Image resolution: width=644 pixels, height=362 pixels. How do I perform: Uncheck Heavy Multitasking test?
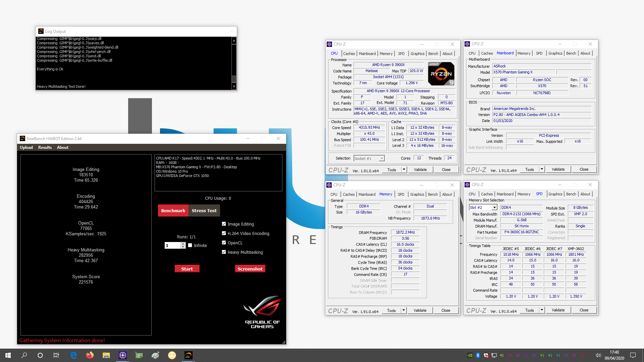(x=224, y=252)
